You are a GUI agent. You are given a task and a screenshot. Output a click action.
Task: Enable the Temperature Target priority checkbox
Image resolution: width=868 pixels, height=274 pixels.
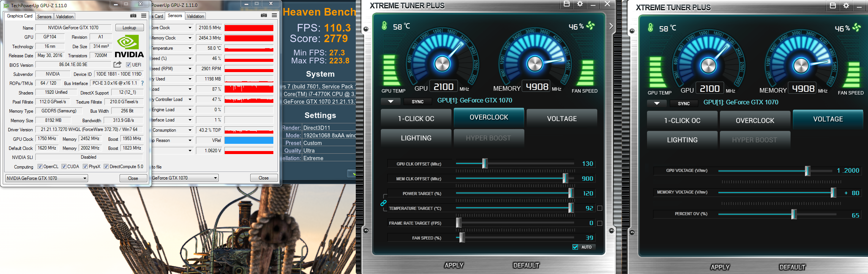[x=600, y=208]
